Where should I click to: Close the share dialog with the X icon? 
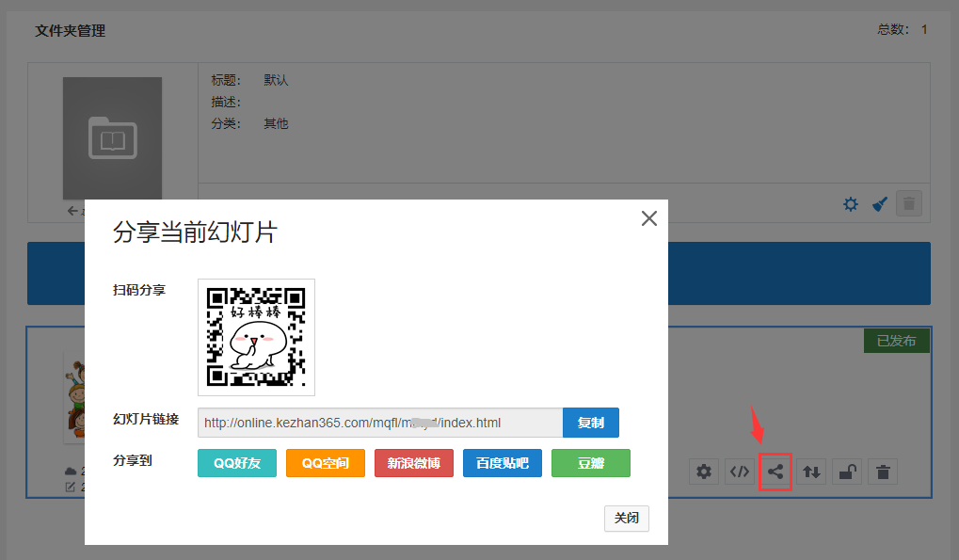pyautogui.click(x=649, y=218)
